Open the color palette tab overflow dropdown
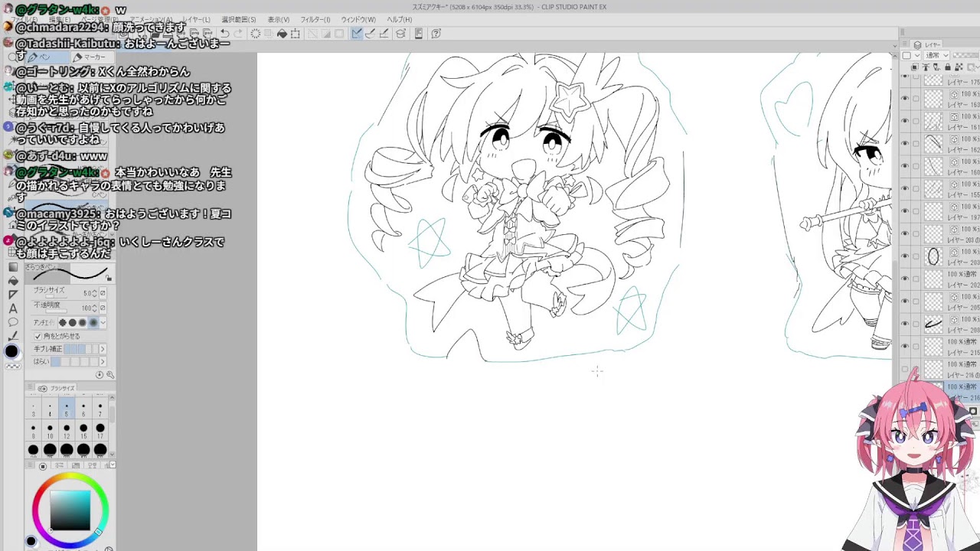Image resolution: width=980 pixels, height=551 pixels. tap(112, 465)
